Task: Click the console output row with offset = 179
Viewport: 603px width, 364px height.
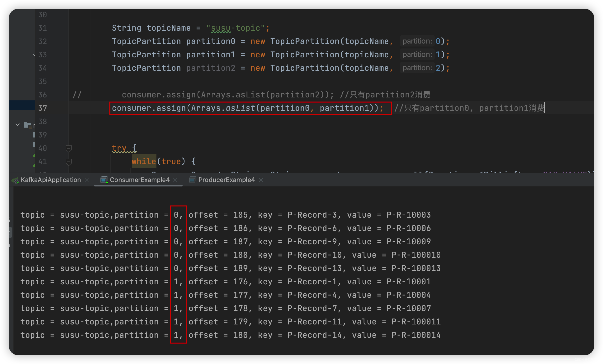Action: (x=230, y=322)
